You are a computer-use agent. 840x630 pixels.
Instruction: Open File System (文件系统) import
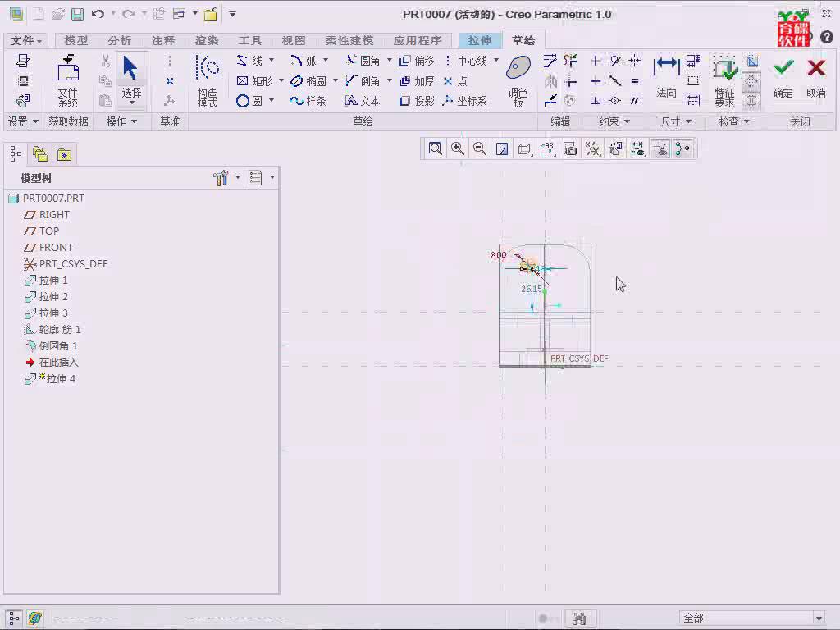(68, 81)
